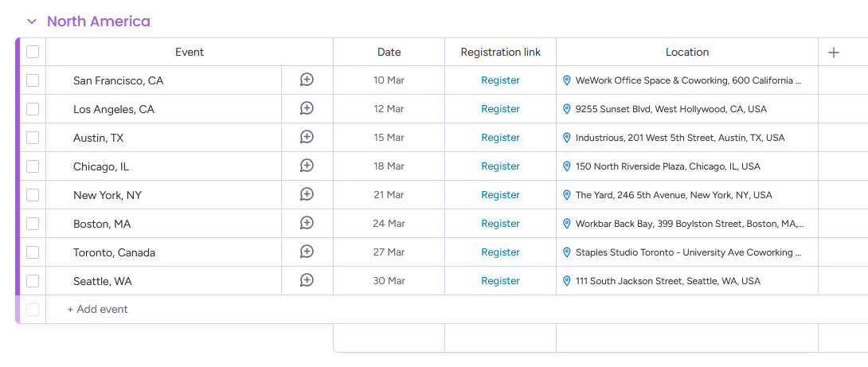
Task: Open the update bubble on the Austin, TX row
Action: [x=307, y=137]
